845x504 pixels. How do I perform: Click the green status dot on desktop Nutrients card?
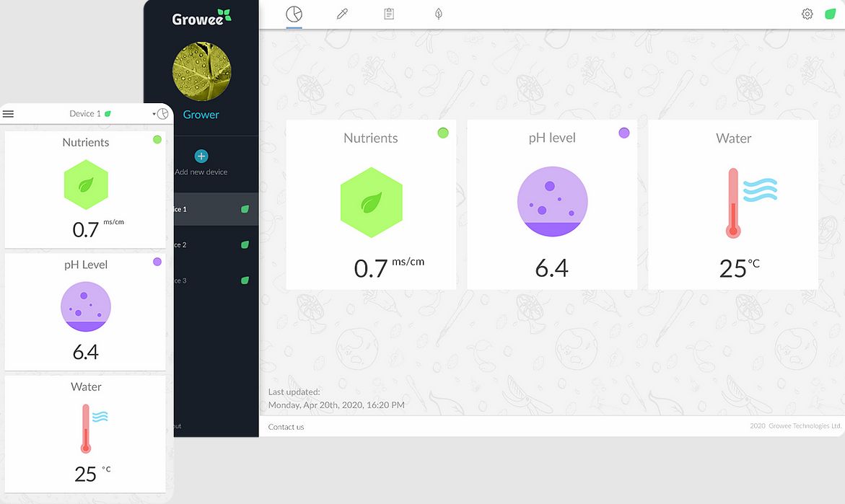click(443, 133)
